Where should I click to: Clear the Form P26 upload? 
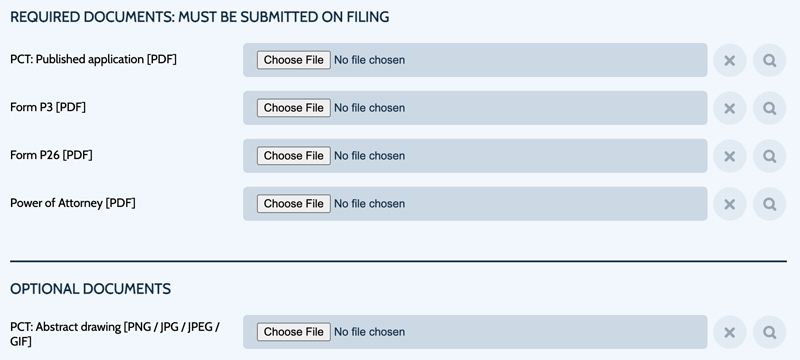pyautogui.click(x=730, y=156)
